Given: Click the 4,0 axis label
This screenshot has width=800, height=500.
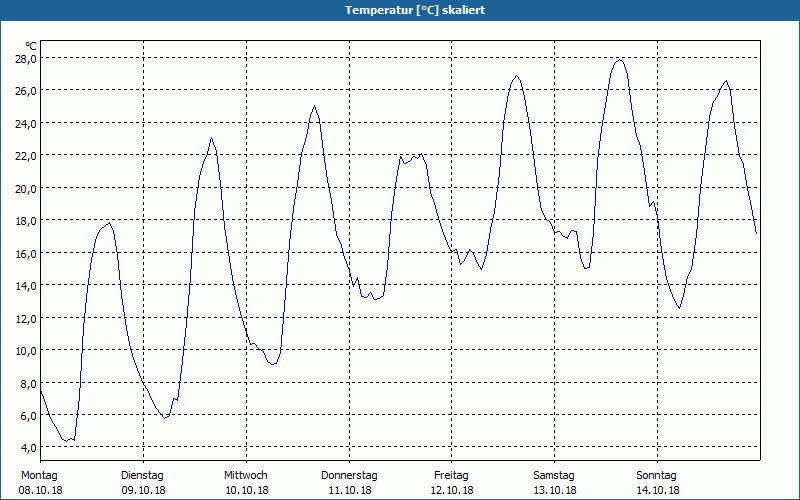Looking at the screenshot, I should click(x=28, y=448).
